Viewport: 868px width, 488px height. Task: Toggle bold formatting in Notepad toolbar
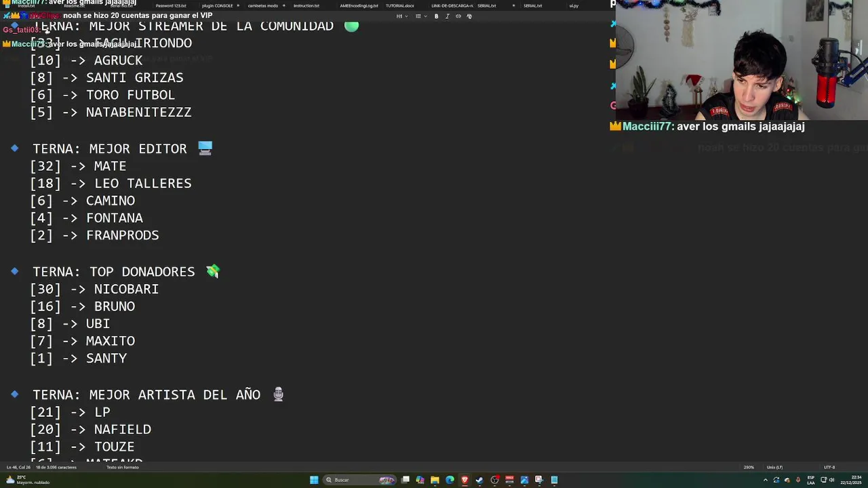[x=436, y=16]
